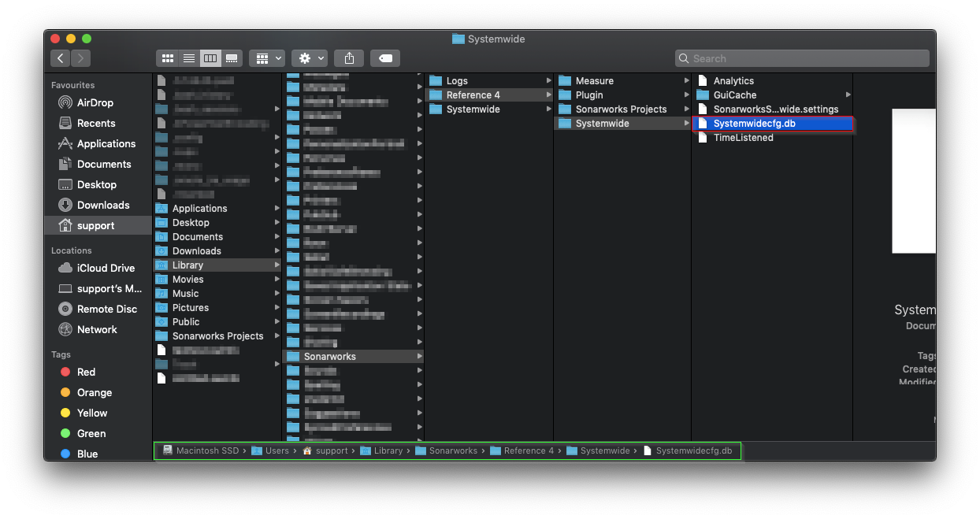The width and height of the screenshot is (980, 519).
Task: Expand the Plugin folder arrow
Action: click(687, 95)
